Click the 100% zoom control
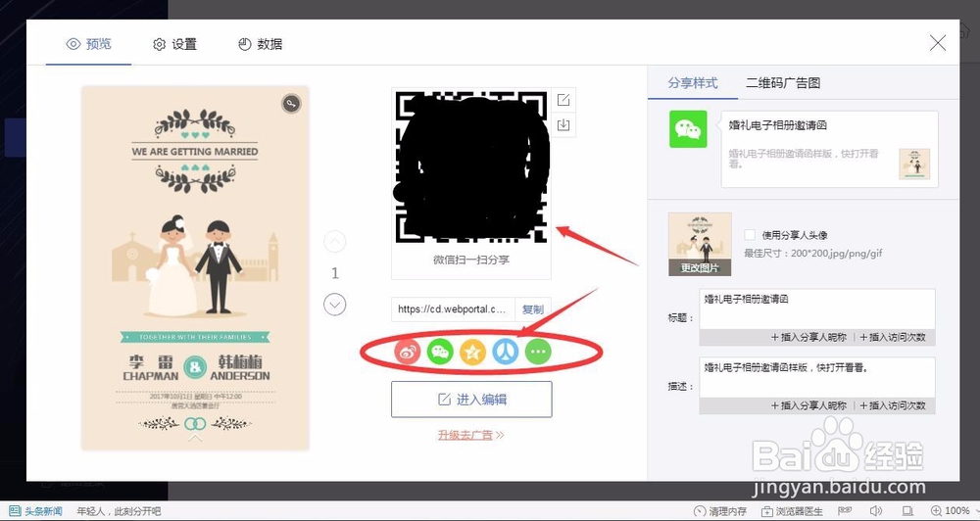The width and height of the screenshot is (980, 521). tap(951, 511)
